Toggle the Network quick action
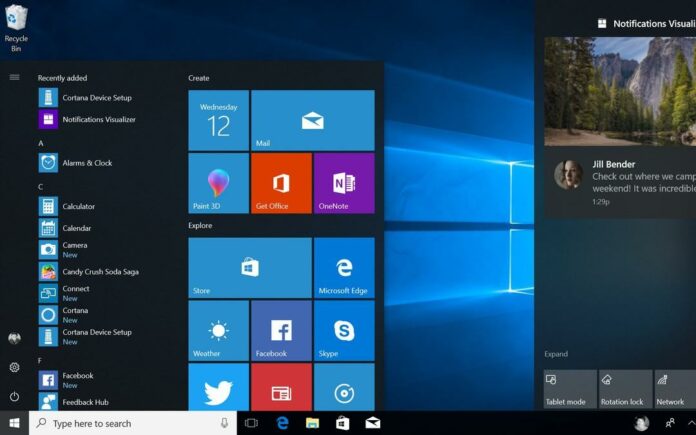 [x=675, y=389]
